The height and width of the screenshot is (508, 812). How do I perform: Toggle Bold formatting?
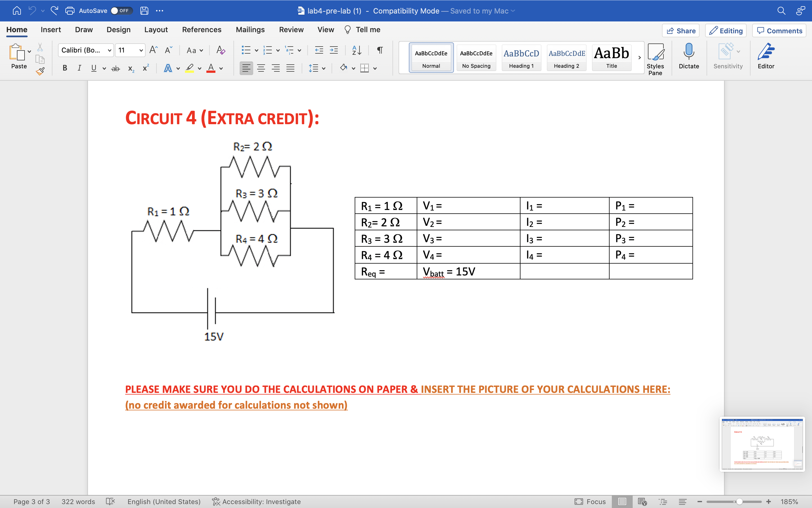click(x=65, y=68)
